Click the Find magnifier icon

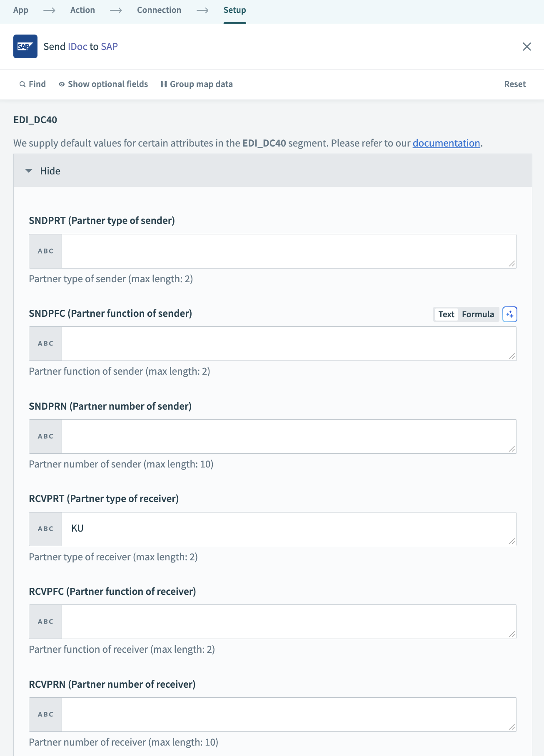[22, 85]
